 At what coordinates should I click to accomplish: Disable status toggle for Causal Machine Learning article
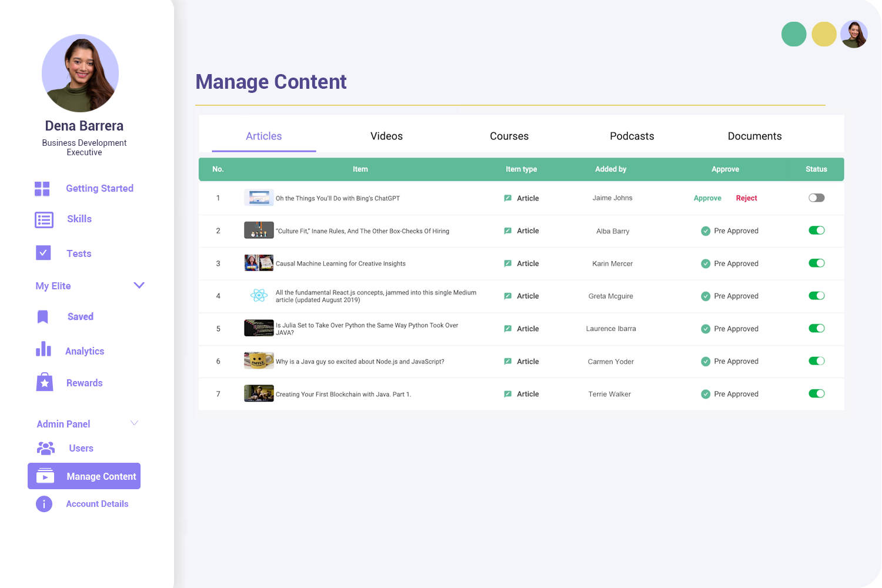click(x=816, y=263)
